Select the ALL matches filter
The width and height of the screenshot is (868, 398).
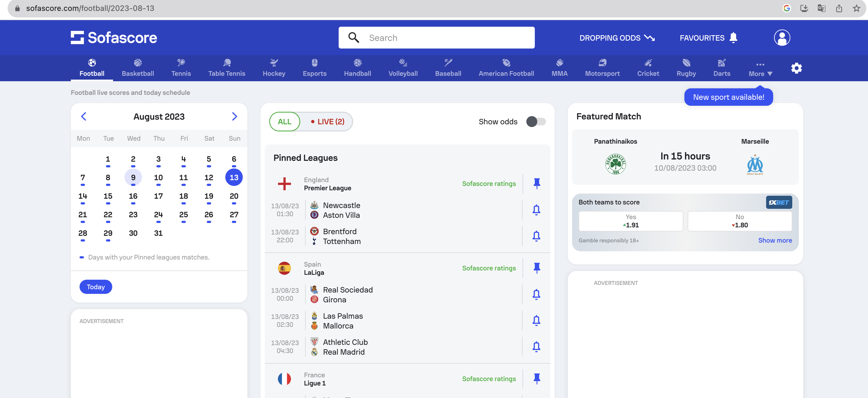[x=284, y=121]
